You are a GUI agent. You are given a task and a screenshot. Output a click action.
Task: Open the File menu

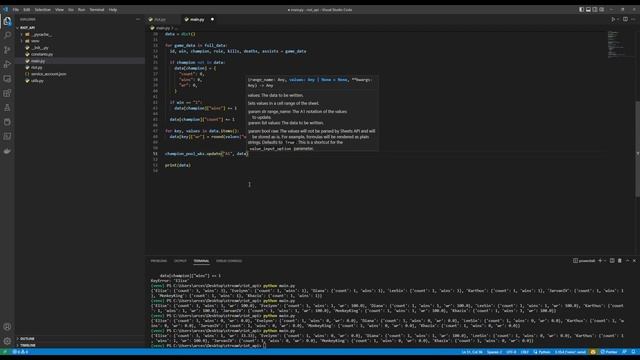pyautogui.click(x=16, y=9)
